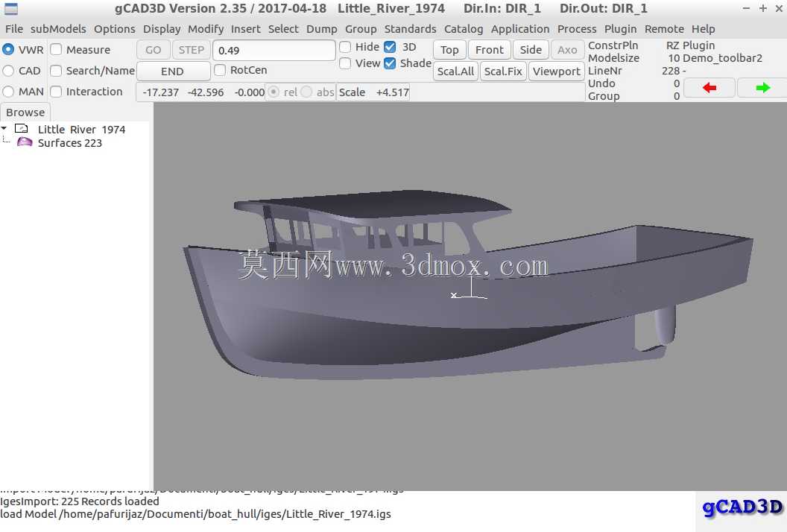Open the Select menu
The height and width of the screenshot is (532, 787).
tap(283, 29)
